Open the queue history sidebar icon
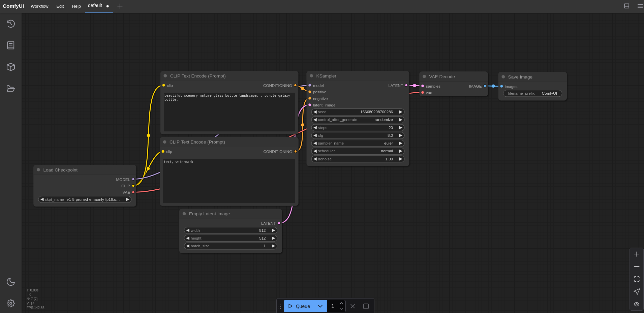The height and width of the screenshot is (313, 644). [11, 24]
